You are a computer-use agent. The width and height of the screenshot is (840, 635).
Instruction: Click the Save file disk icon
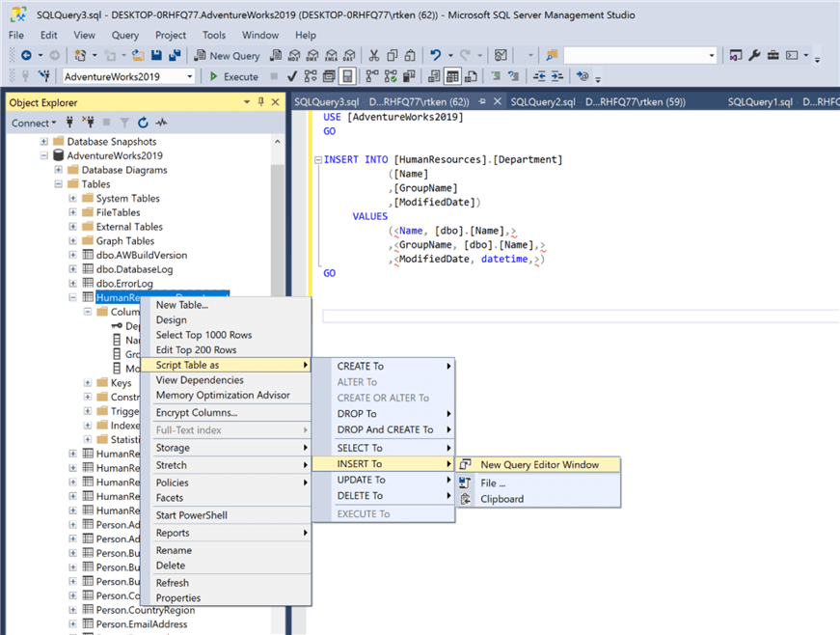tap(156, 55)
